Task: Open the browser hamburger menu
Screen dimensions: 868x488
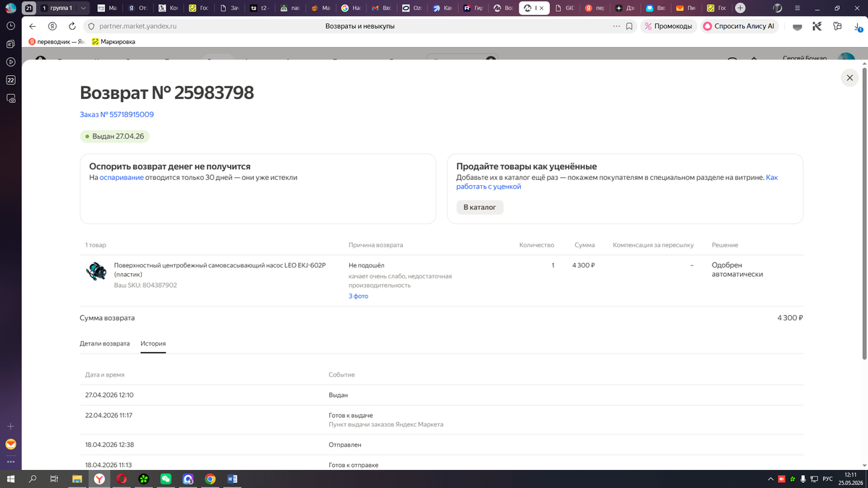Action: (799, 8)
